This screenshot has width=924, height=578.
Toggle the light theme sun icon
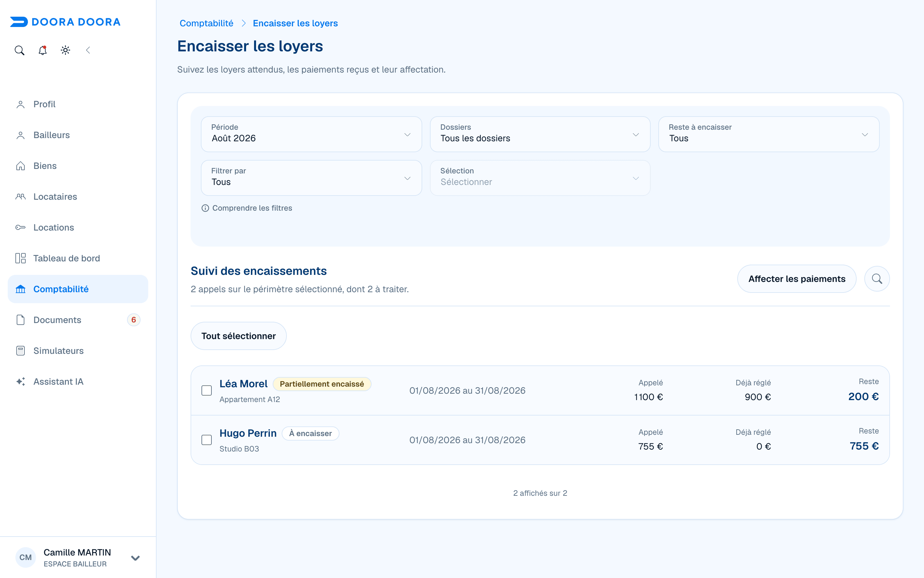pos(65,50)
